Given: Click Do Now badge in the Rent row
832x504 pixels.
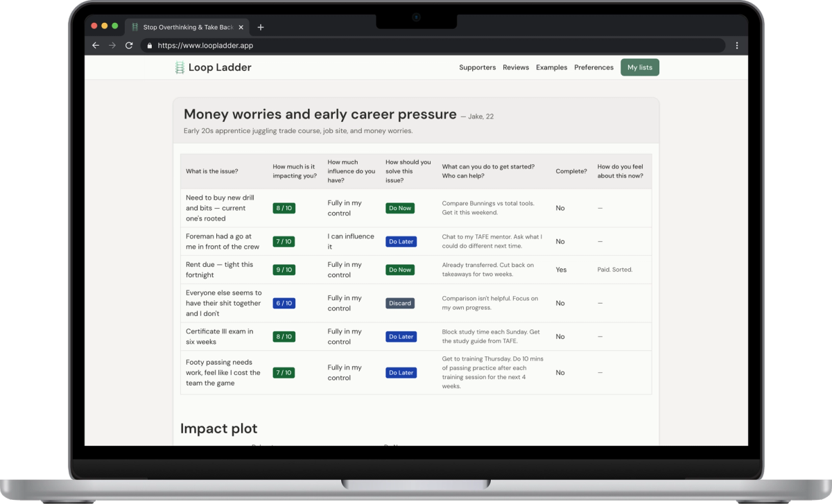Looking at the screenshot, I should click(x=400, y=270).
